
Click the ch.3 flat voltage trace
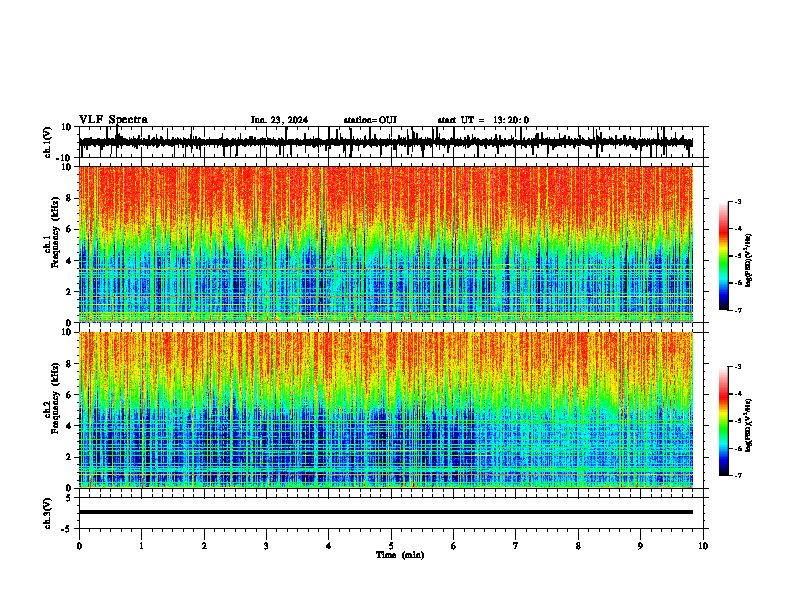[386, 512]
